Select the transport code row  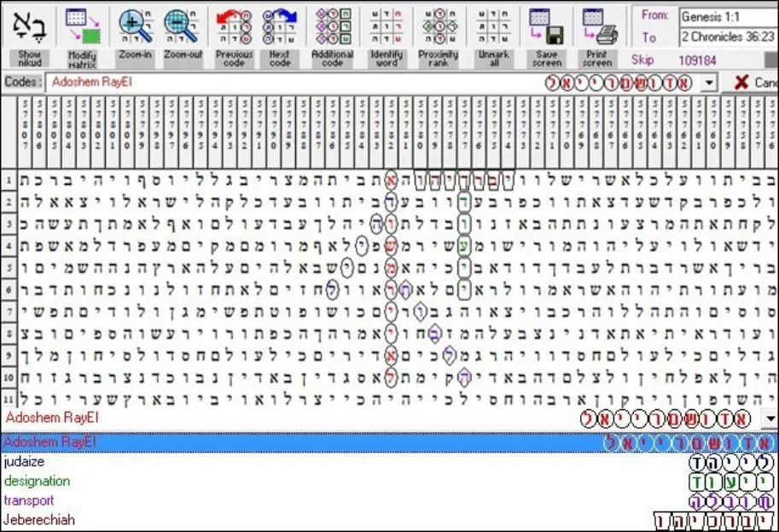(389, 500)
